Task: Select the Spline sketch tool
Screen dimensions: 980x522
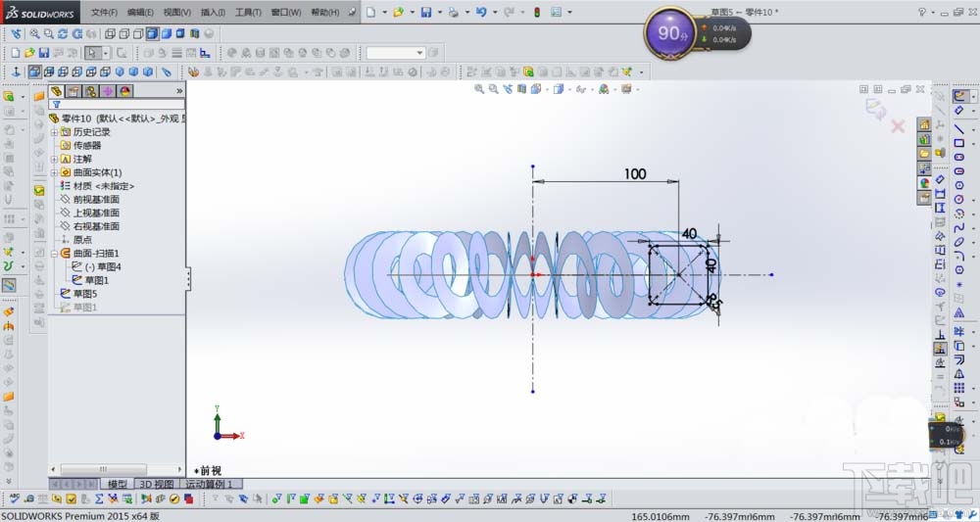Action: (959, 227)
